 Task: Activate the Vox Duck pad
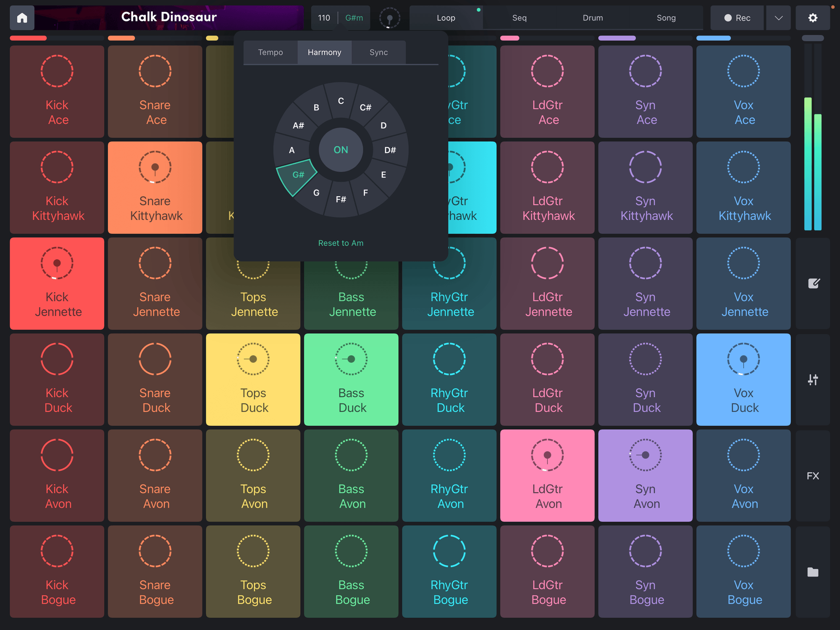(743, 380)
